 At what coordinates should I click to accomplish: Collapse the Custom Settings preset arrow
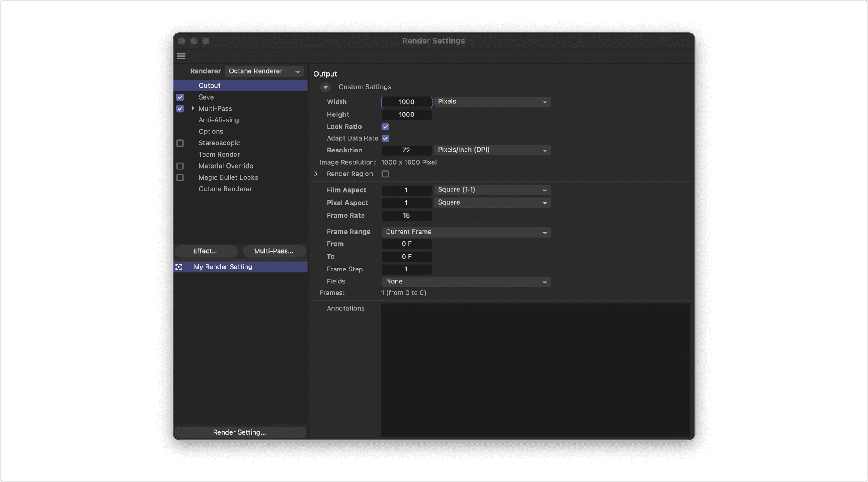point(325,87)
